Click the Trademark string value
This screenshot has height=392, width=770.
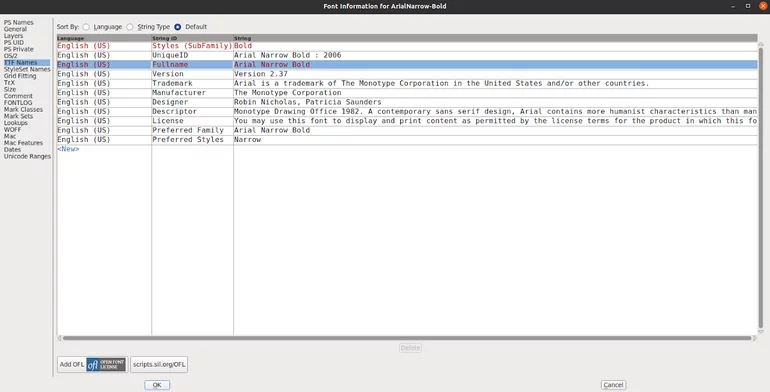pos(441,84)
